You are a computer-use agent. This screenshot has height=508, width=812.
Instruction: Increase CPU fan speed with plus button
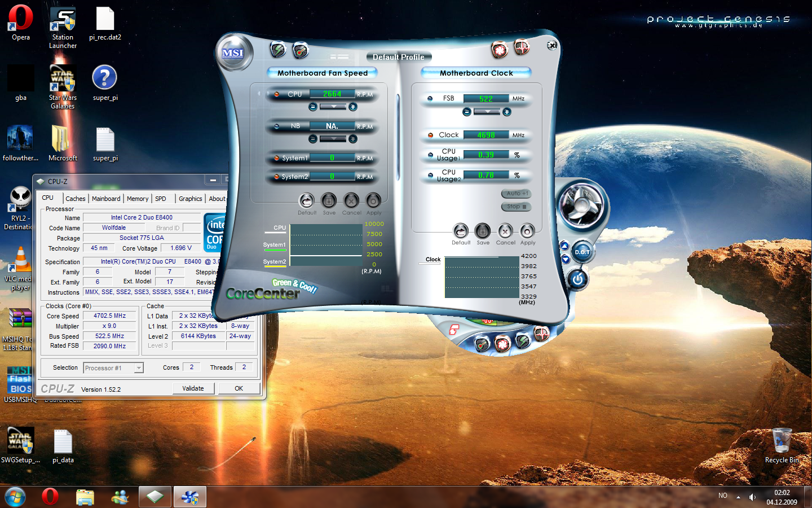[x=352, y=107]
